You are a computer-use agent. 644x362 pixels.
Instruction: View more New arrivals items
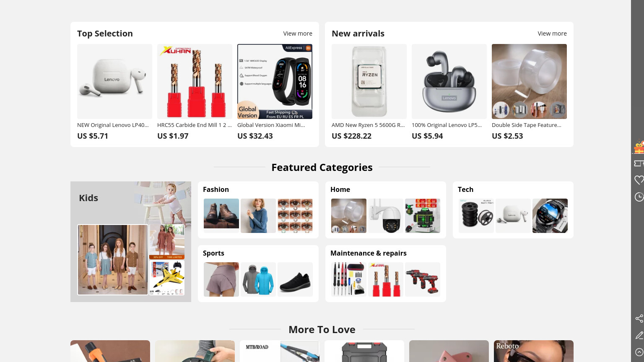(552, 34)
